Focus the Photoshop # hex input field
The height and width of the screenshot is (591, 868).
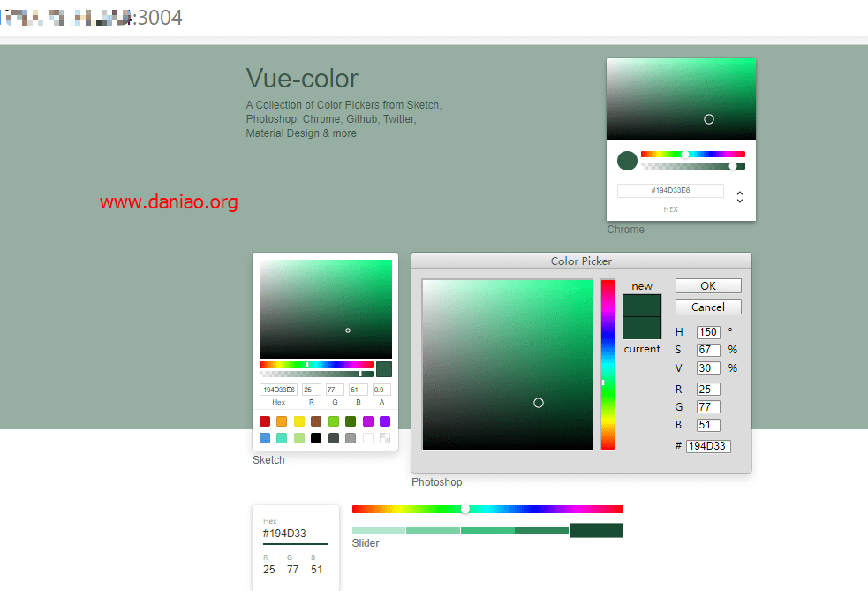[x=708, y=446]
